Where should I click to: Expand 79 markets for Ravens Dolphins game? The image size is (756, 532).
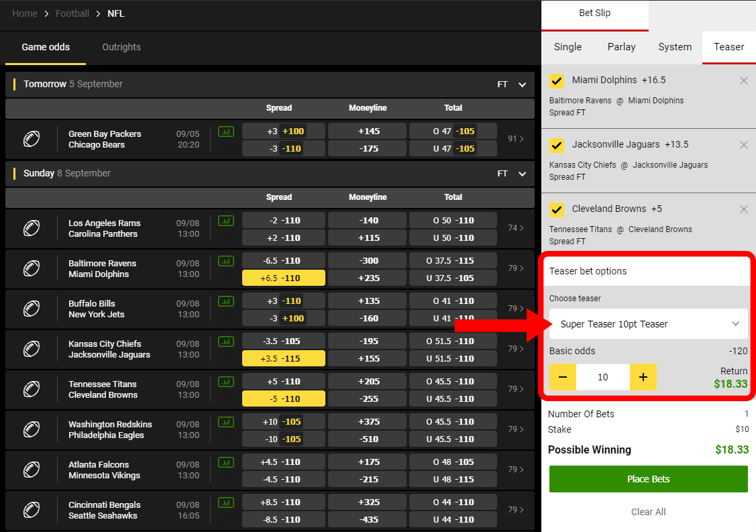click(516, 268)
